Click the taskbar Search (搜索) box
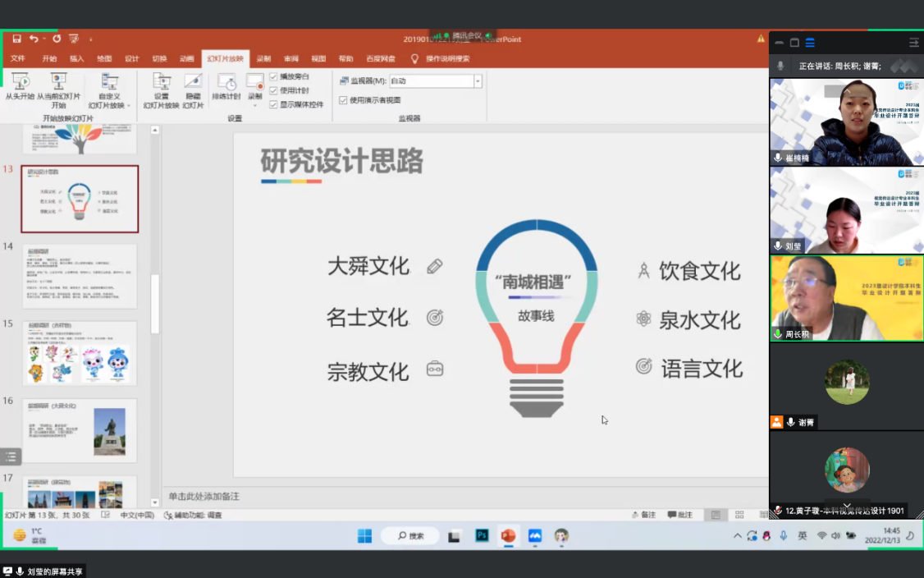924x578 pixels. tap(410, 535)
